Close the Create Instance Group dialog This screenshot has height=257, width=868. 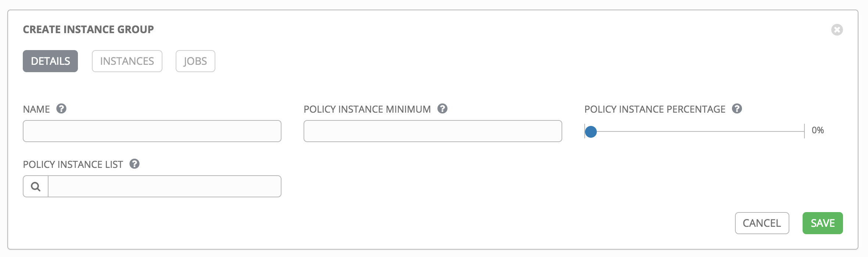point(837,29)
